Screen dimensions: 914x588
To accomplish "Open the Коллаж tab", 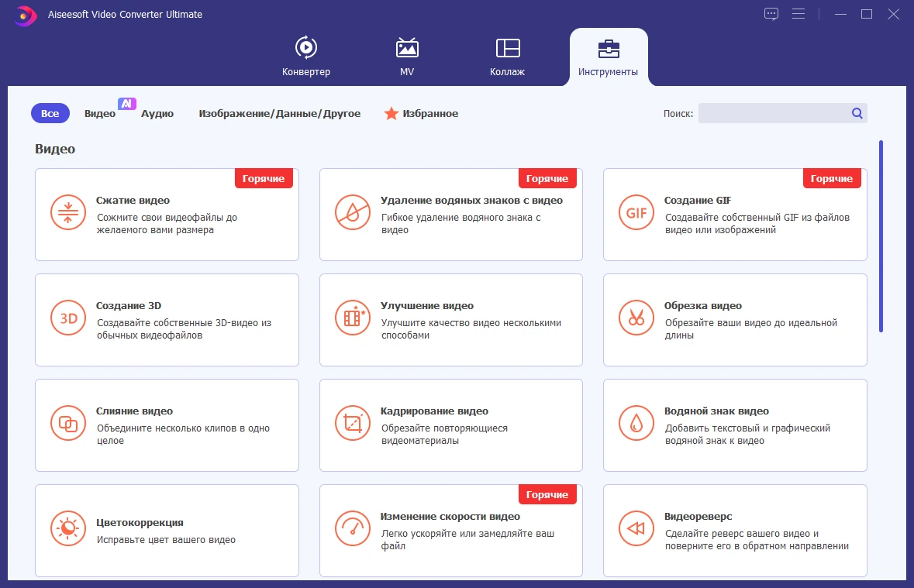I will 507,57.
